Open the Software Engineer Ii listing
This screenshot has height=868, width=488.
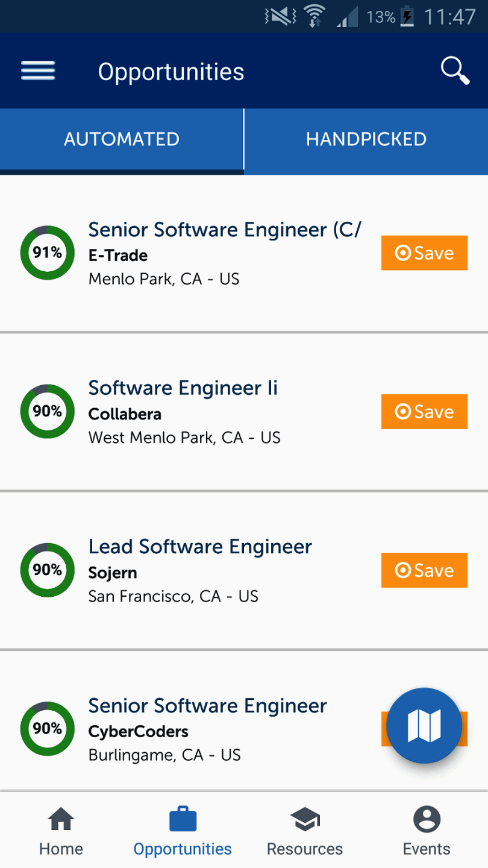click(183, 388)
